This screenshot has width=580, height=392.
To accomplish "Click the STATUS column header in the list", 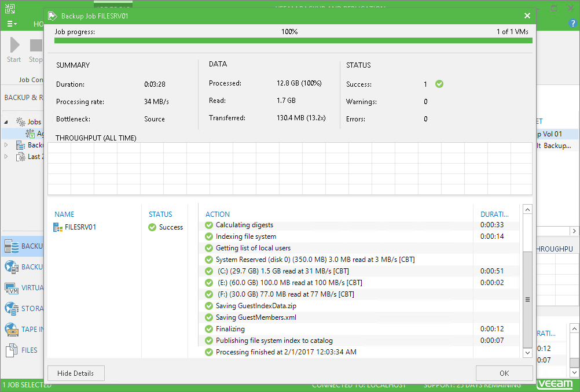I will coord(160,215).
